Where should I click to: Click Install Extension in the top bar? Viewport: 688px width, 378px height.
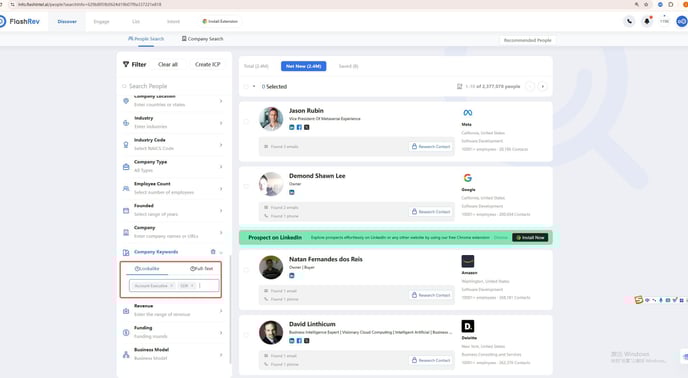click(220, 21)
